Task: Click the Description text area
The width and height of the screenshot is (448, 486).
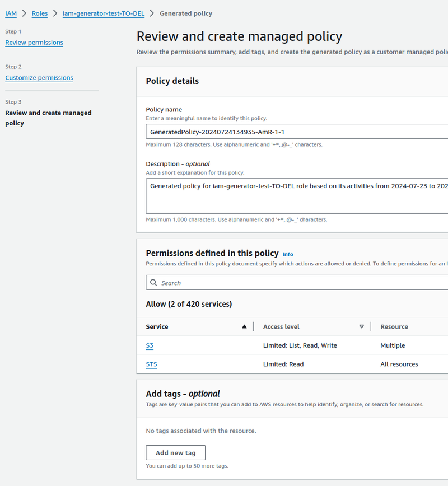Action: (297, 196)
